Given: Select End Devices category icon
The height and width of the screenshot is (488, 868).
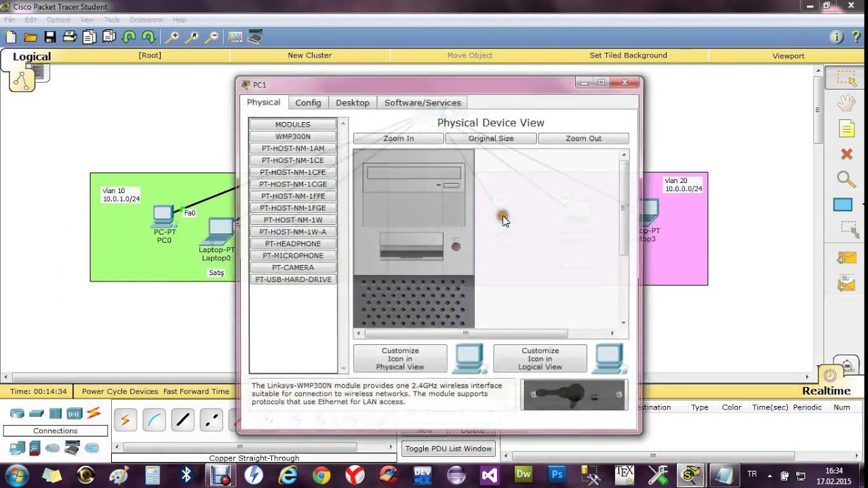Looking at the screenshot, I should [17, 448].
